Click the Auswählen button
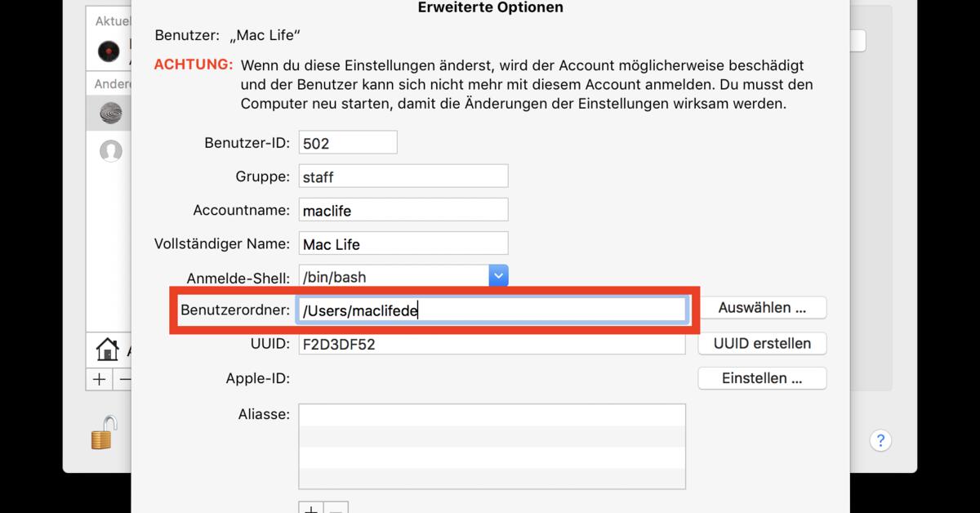 [x=761, y=307]
